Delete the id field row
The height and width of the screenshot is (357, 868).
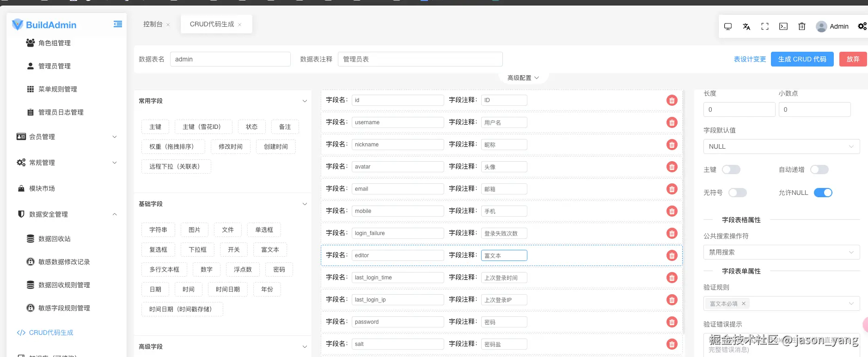point(672,100)
